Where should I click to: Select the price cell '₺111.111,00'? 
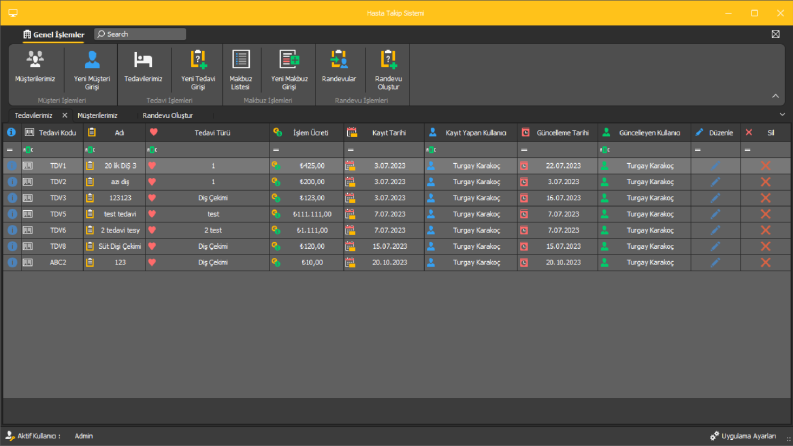tap(312, 214)
